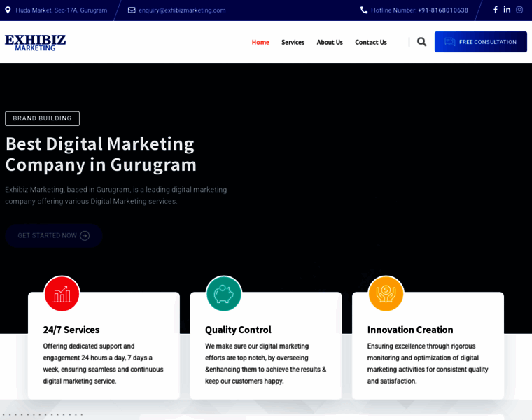Viewport: 532px width, 420px height.
Task: Click the 24/7 Services card heading
Action: pyautogui.click(x=71, y=330)
